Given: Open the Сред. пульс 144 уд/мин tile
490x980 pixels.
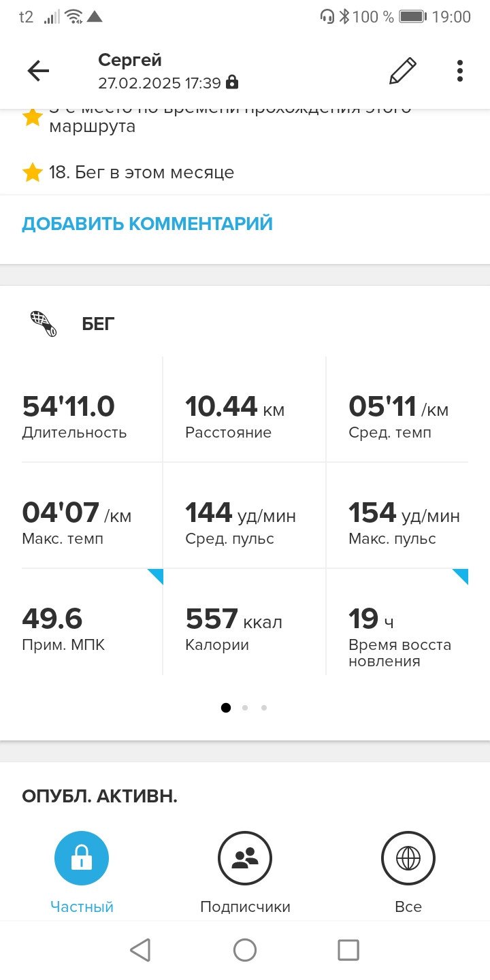Looking at the screenshot, I should click(244, 515).
